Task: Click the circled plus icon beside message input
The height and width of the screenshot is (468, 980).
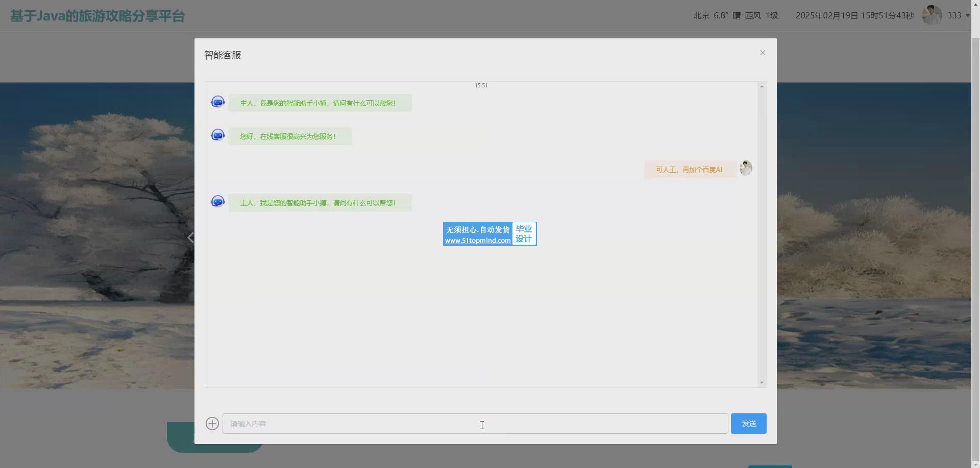Action: [x=212, y=424]
